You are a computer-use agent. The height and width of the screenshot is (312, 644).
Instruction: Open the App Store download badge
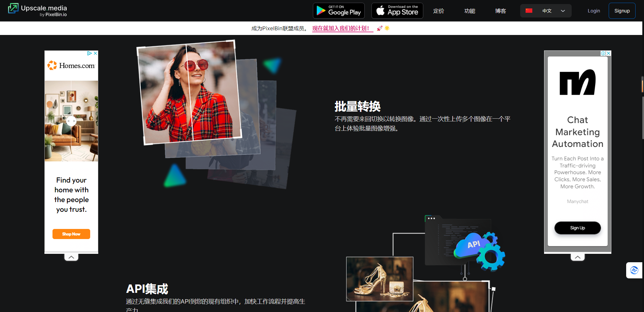tap(397, 10)
